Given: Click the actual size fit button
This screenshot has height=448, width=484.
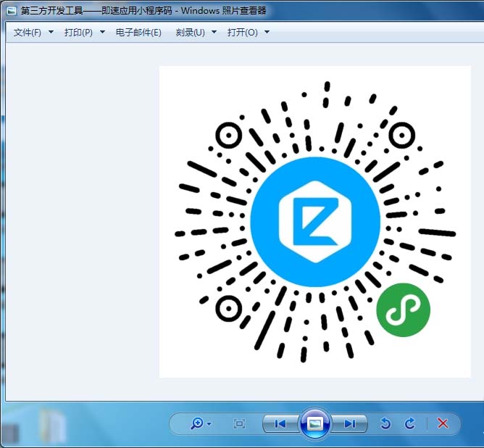Looking at the screenshot, I should [239, 423].
